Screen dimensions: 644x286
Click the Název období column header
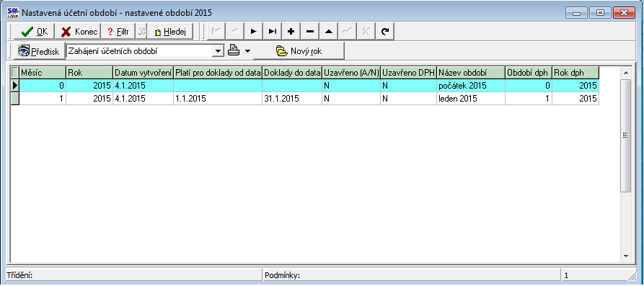(x=471, y=73)
